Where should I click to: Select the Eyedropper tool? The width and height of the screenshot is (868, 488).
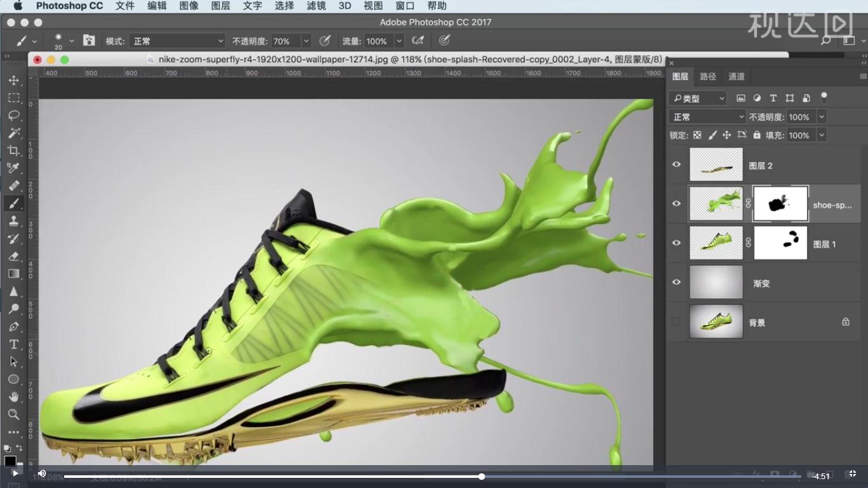(x=13, y=168)
